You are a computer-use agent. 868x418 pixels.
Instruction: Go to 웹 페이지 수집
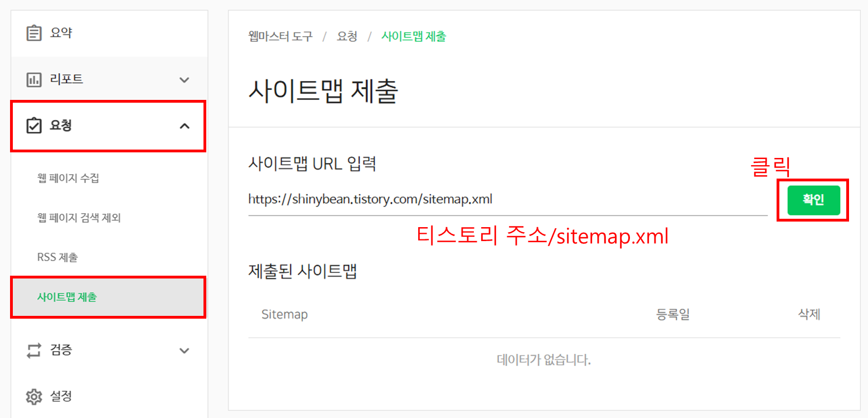[x=68, y=179]
